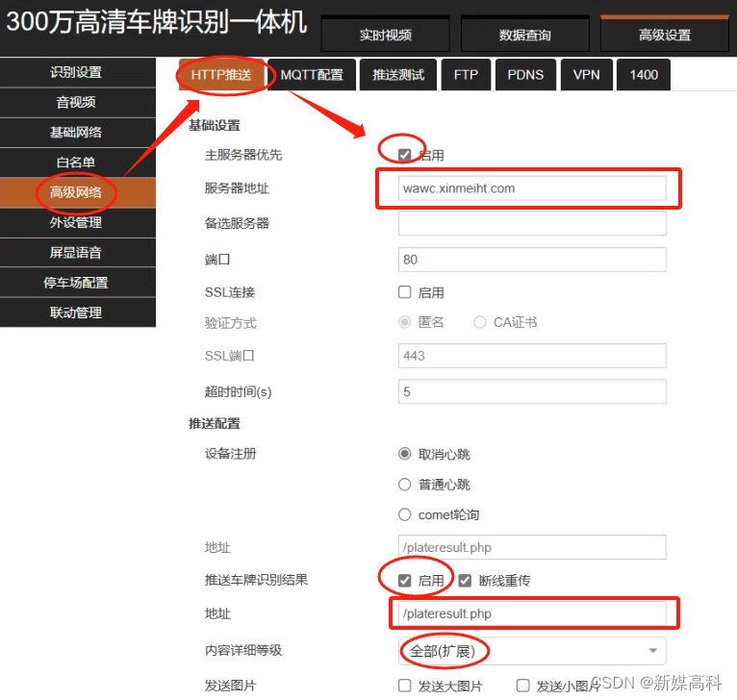Viewport: 737px width, 700px height.
Task: Open 外设管理 in the sidebar
Action: [x=78, y=223]
